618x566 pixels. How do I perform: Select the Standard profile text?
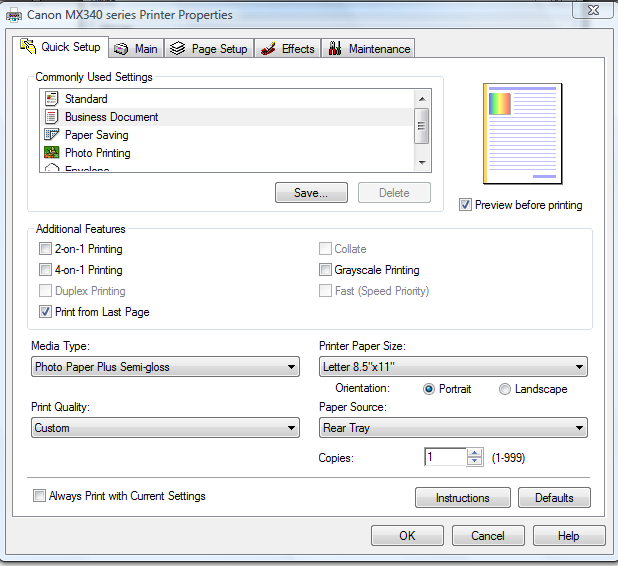(x=86, y=99)
